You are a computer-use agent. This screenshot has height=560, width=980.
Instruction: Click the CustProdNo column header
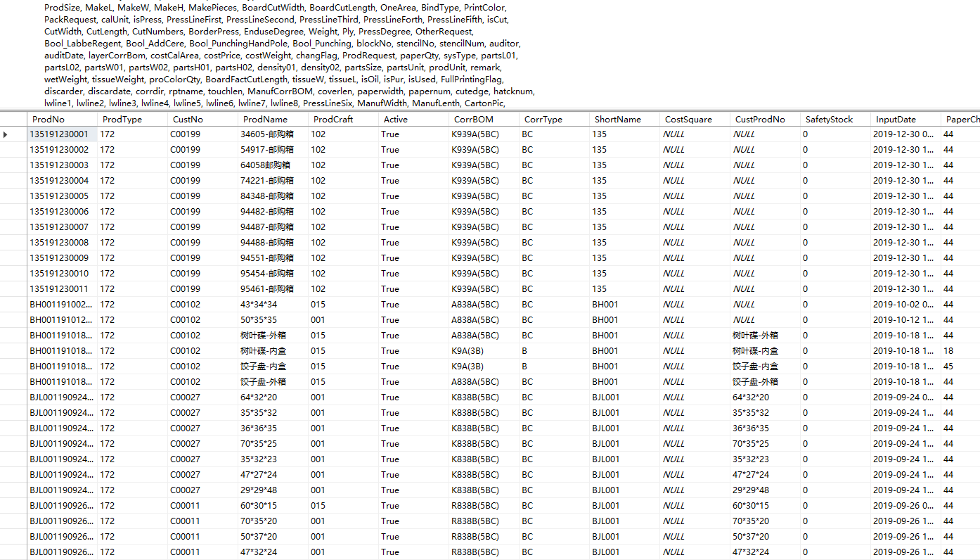click(x=765, y=119)
